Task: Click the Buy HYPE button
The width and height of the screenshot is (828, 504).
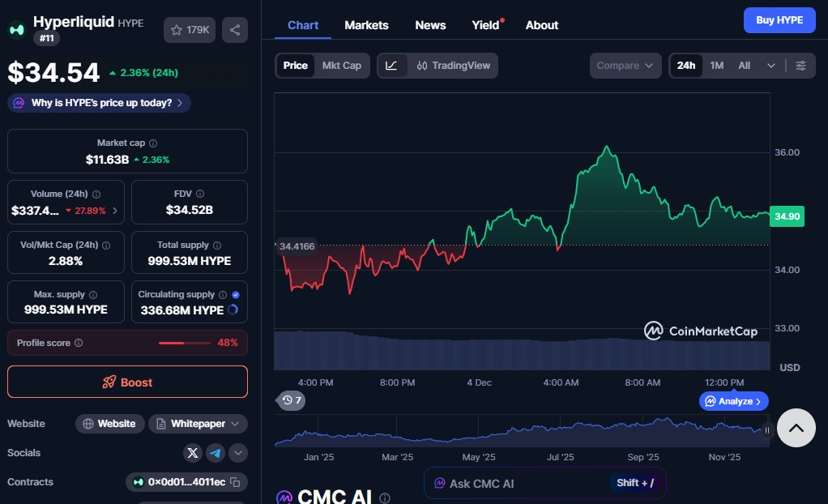Action: (779, 19)
